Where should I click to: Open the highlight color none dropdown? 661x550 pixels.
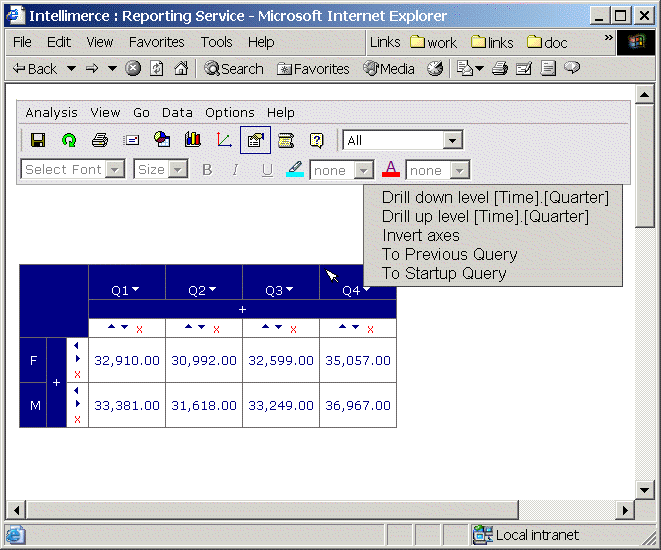point(363,170)
